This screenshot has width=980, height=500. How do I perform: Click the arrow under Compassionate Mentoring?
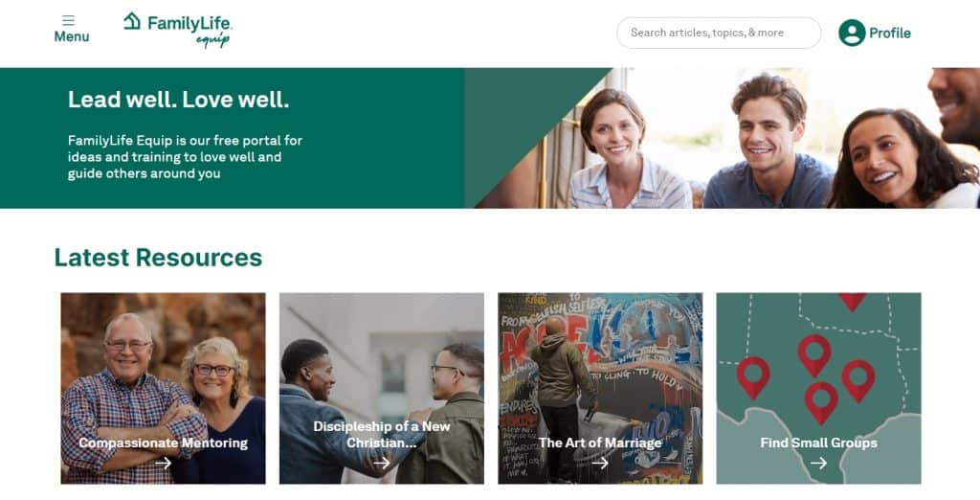pos(163,463)
